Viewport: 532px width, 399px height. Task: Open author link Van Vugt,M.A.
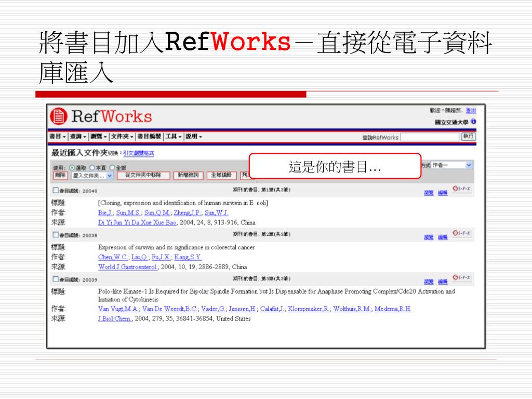pos(118,309)
